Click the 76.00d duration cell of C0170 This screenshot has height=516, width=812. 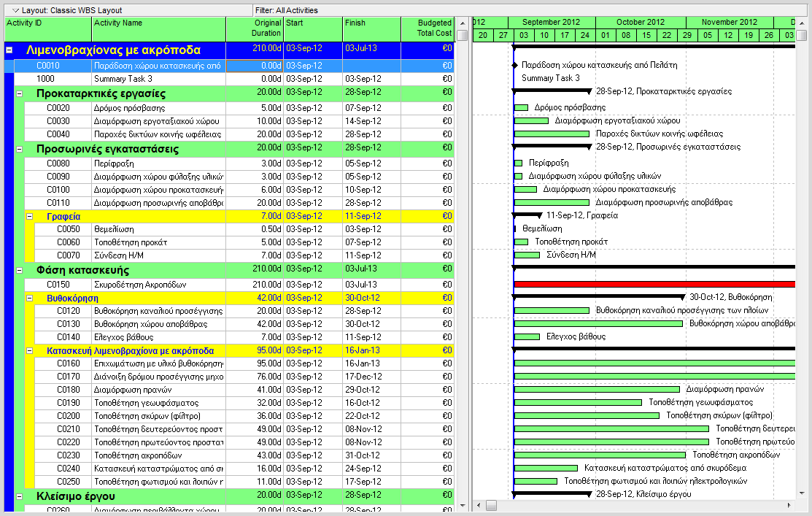(255, 377)
